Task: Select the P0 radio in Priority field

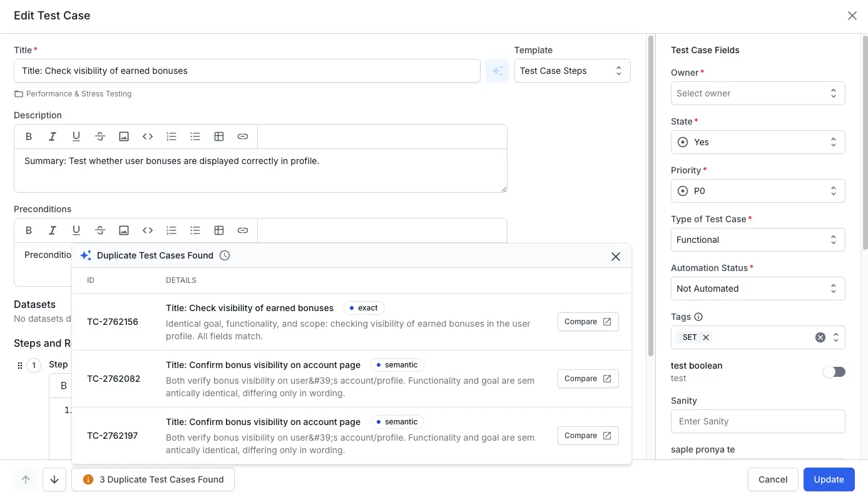Action: (x=683, y=191)
